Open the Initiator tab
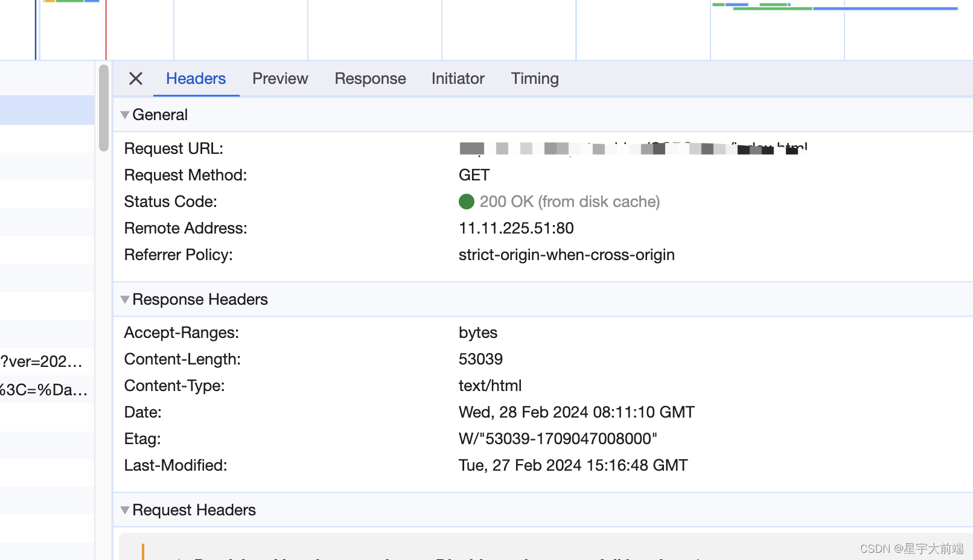The height and width of the screenshot is (560, 973). pyautogui.click(x=458, y=78)
